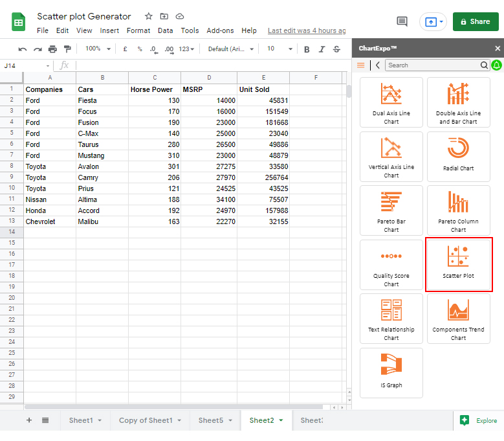Screen dimensions: 504x441
Task: Check cloud save status icon
Action: click(x=180, y=16)
